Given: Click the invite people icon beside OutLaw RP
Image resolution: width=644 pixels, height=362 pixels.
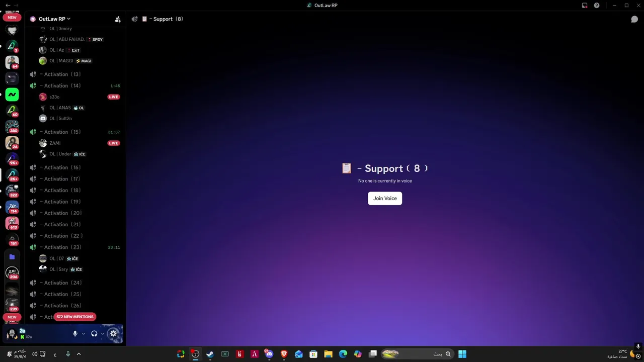Looking at the screenshot, I should 118,19.
